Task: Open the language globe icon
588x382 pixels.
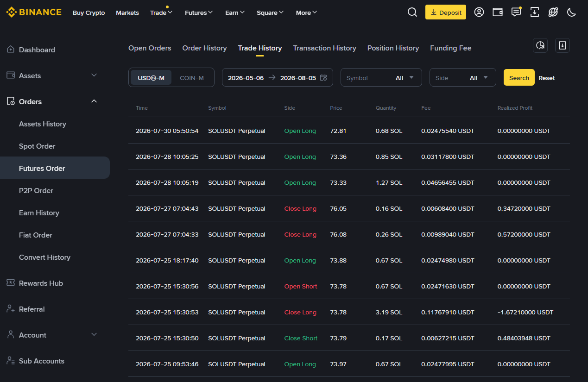Action: click(x=553, y=13)
